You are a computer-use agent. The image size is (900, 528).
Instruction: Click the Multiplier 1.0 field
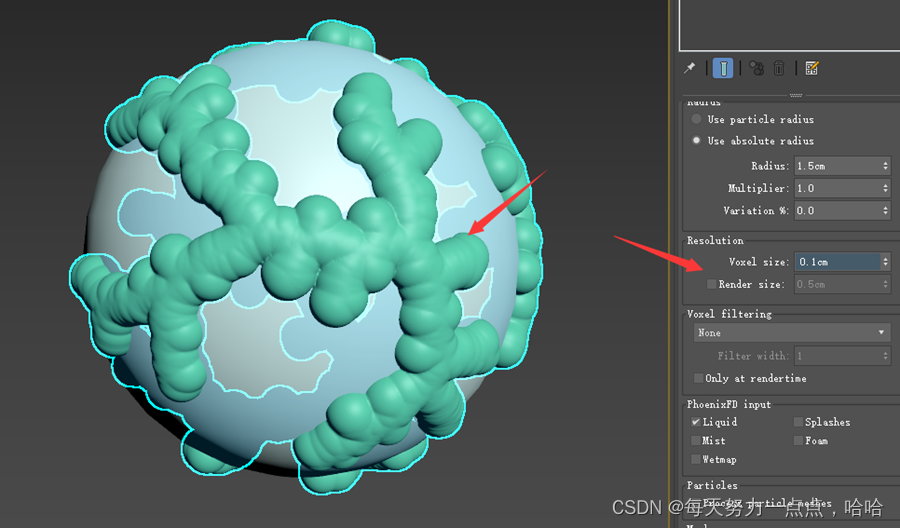[837, 188]
